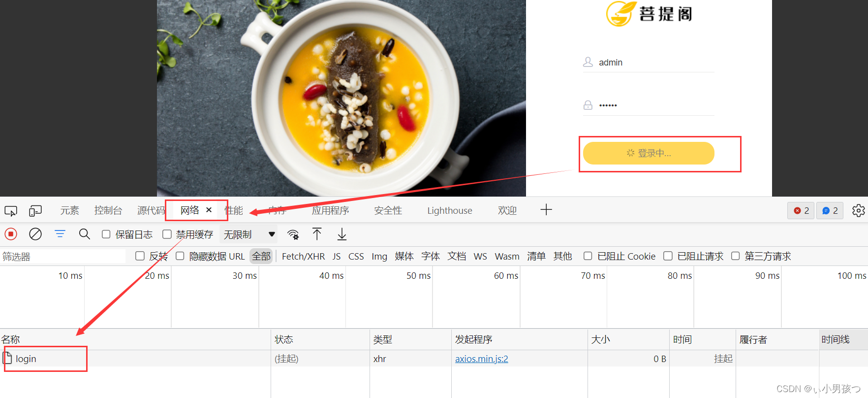Click the 时间线 Waterfall column header
The height and width of the screenshot is (398, 868).
(x=843, y=339)
